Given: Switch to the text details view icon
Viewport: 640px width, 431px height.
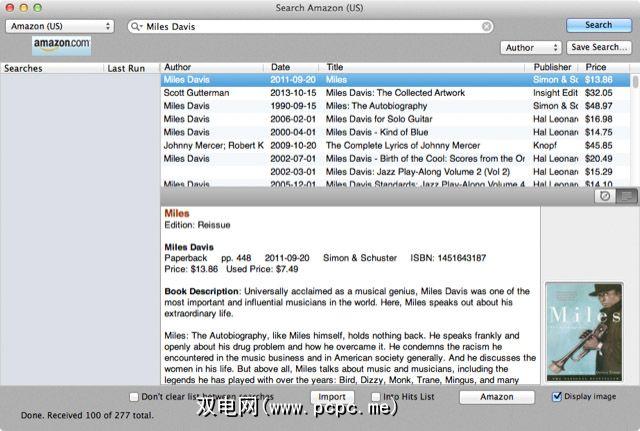Looking at the screenshot, I should (626, 196).
